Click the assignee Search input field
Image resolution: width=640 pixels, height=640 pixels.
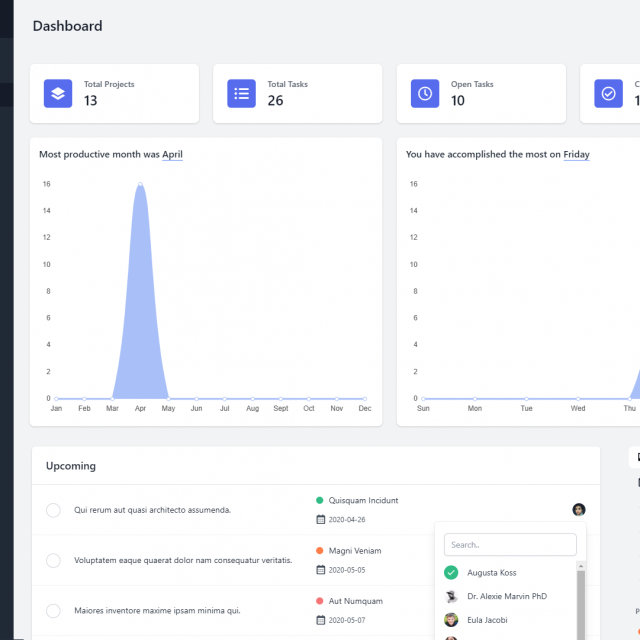510,544
